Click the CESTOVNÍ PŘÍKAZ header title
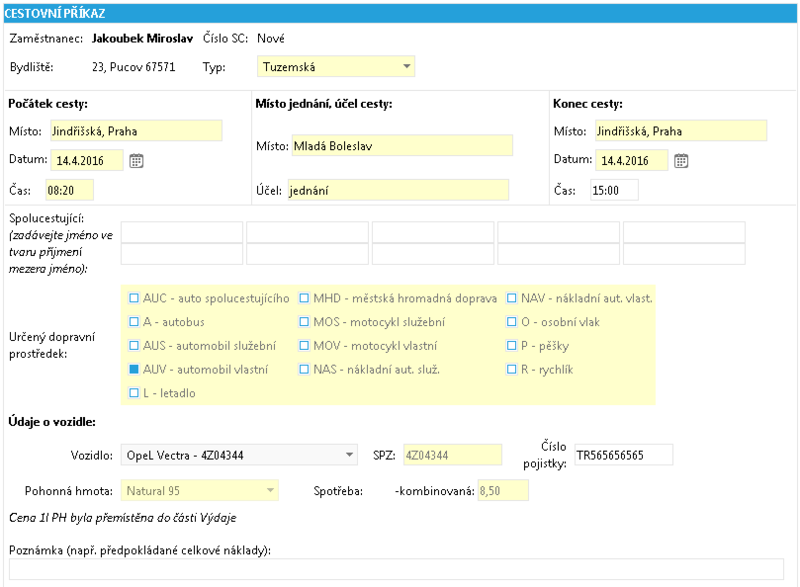The image size is (800, 587). pyautogui.click(x=55, y=13)
